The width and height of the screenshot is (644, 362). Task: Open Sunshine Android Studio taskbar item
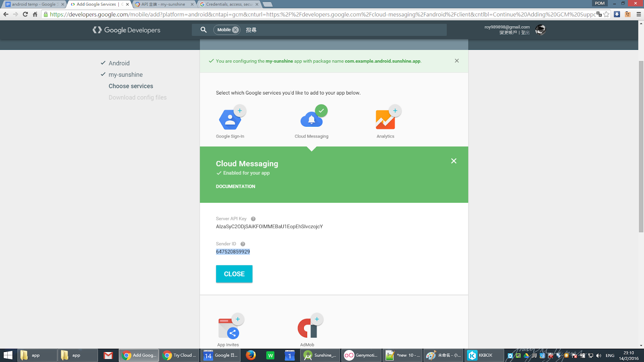pyautogui.click(x=321, y=355)
